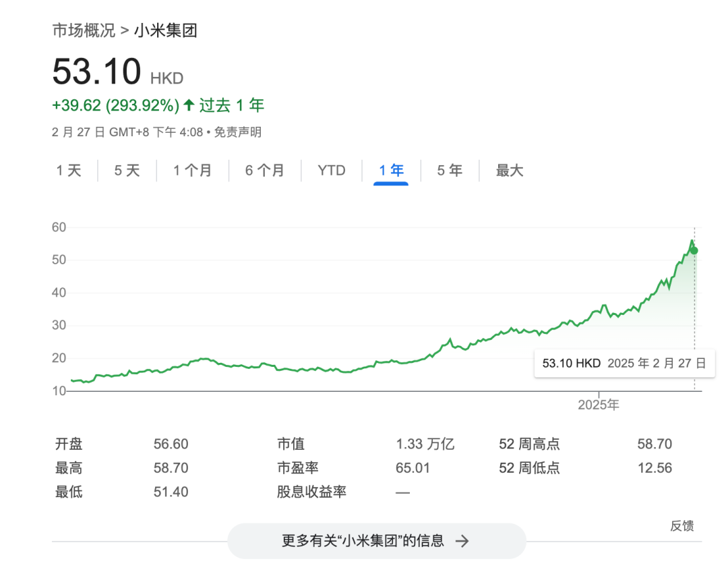The image size is (728, 576).
Task: Click the 2 月 27 日 GMT+8 timestamp
Action: point(127,132)
